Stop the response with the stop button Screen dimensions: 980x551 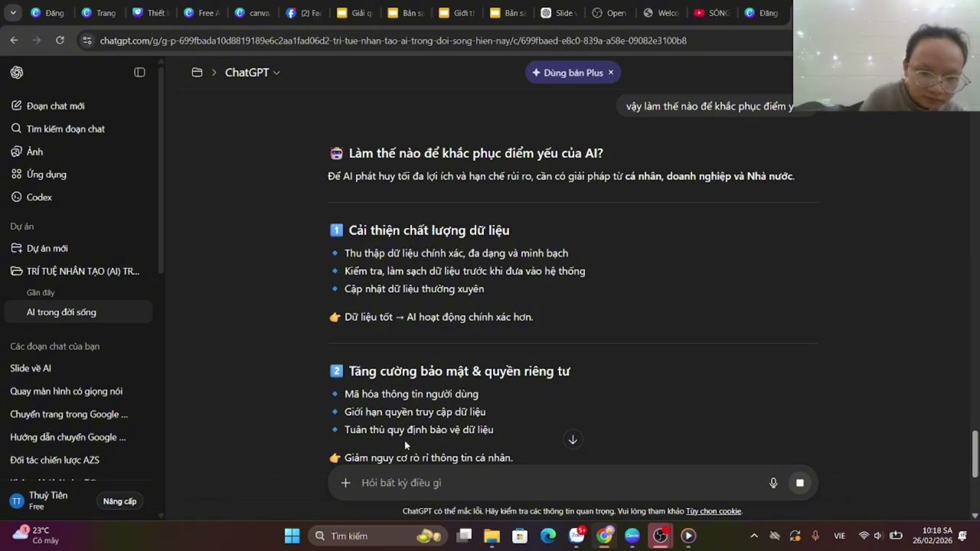[799, 483]
